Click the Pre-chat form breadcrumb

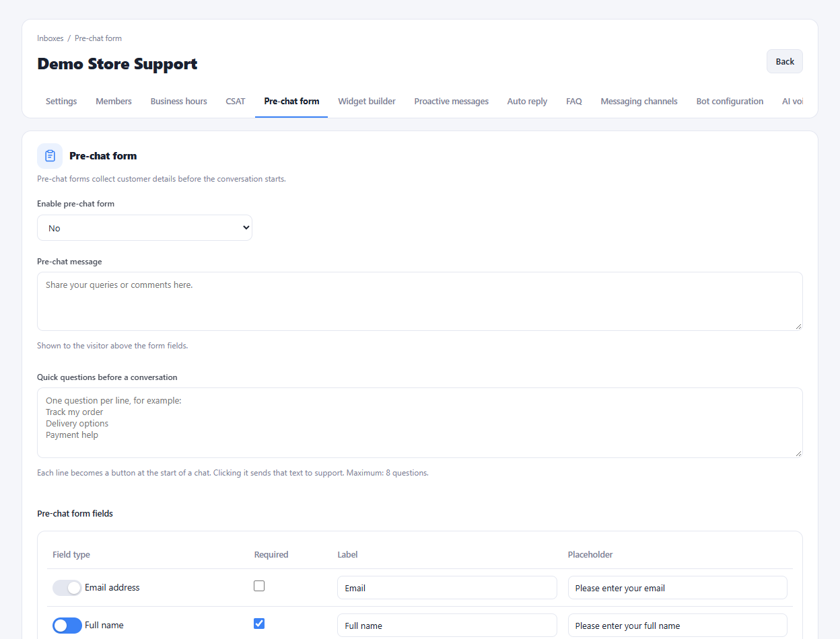point(98,38)
